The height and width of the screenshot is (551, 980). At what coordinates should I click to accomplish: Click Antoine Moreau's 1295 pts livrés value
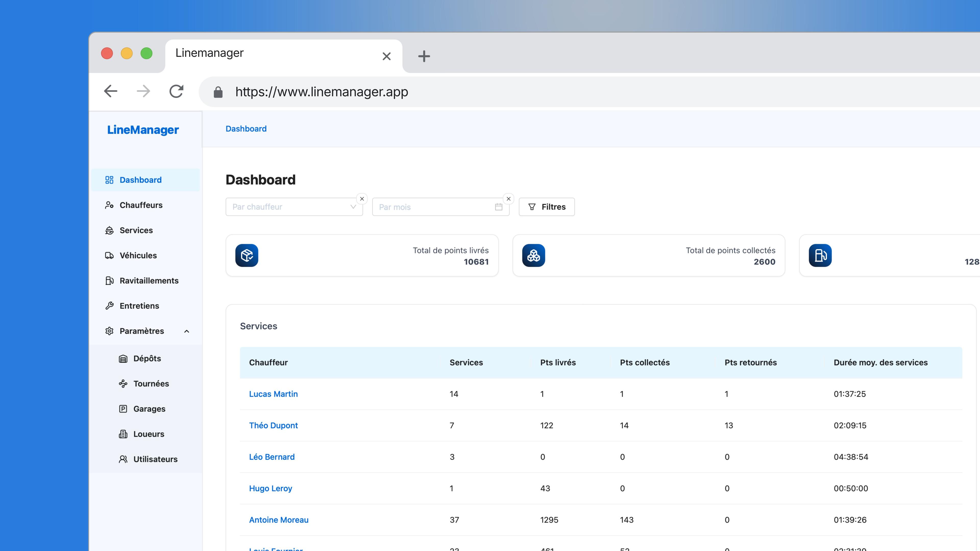(549, 520)
